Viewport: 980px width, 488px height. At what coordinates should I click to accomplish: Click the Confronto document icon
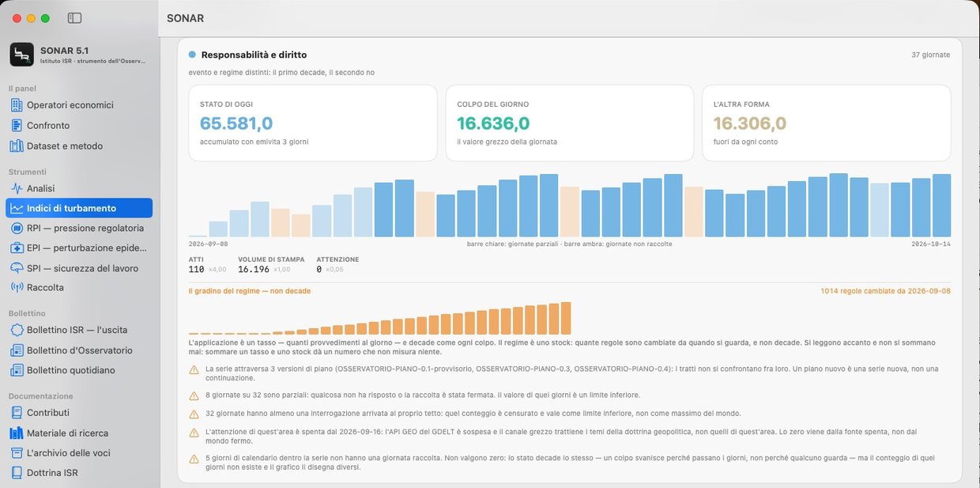(17, 126)
